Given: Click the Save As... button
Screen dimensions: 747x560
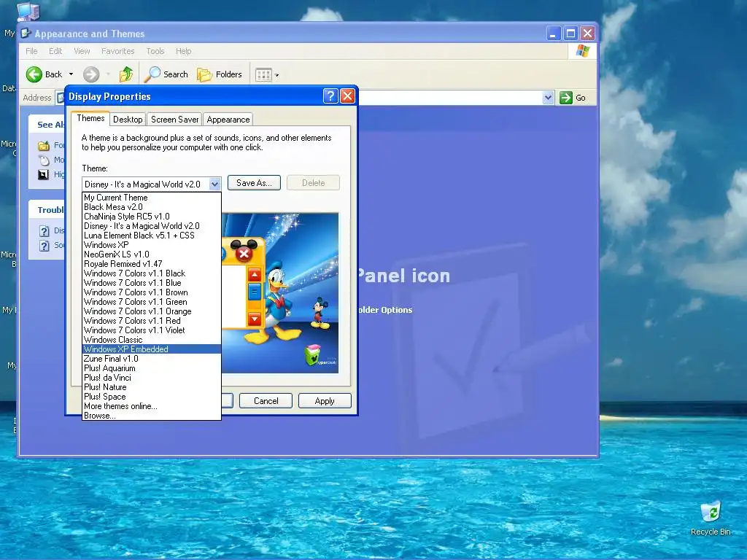Looking at the screenshot, I should 254,183.
